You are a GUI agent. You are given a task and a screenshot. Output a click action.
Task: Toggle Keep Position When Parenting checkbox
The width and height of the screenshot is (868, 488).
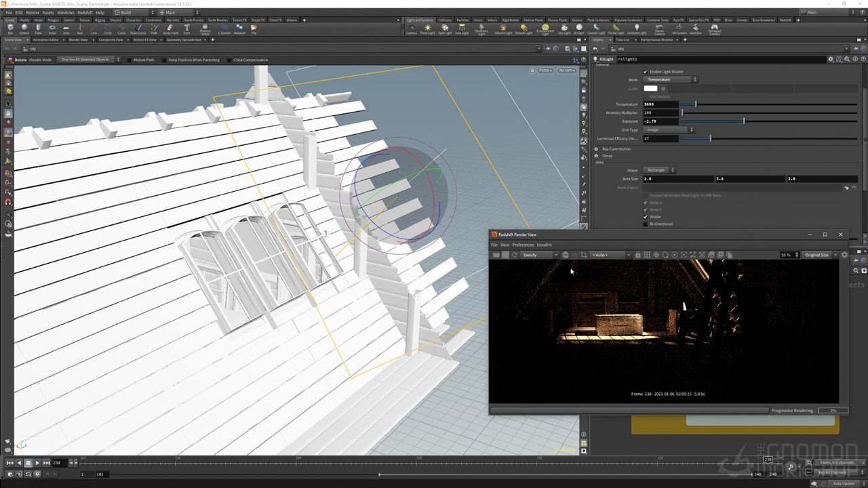pos(165,60)
